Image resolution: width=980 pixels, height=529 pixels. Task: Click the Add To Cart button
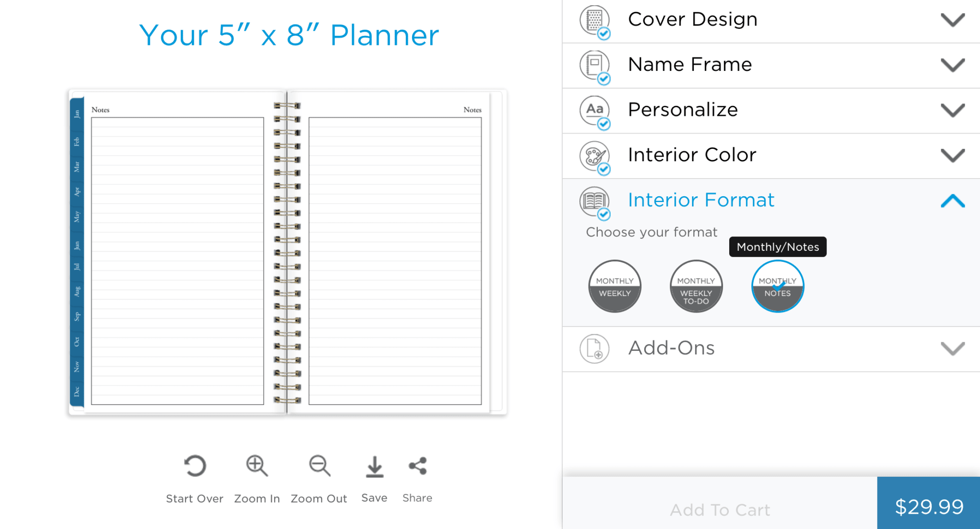coord(720,509)
